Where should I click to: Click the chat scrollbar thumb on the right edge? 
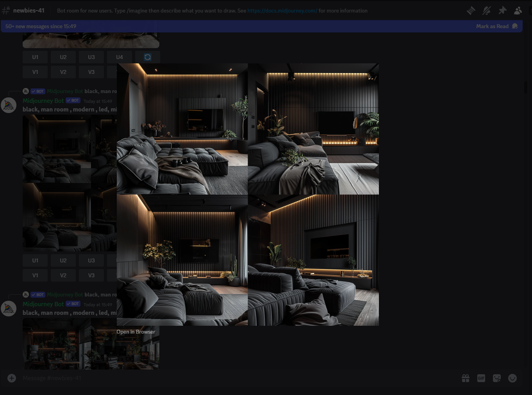click(526, 87)
